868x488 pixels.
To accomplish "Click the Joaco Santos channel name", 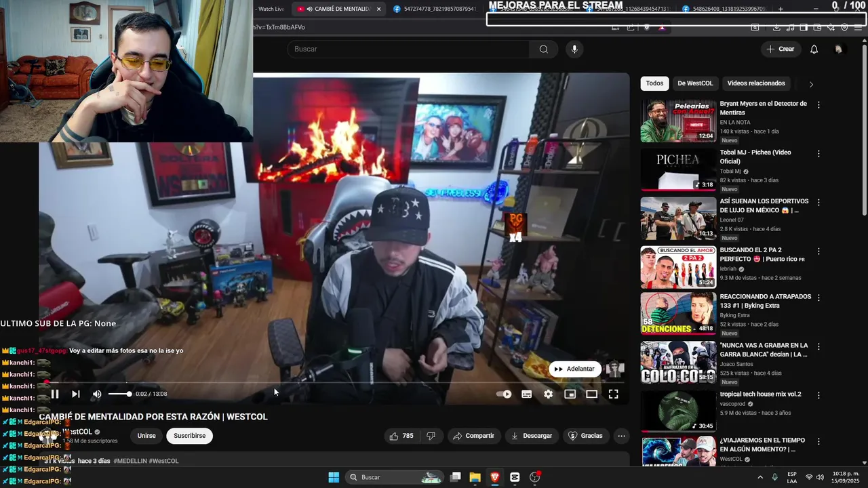I will [x=739, y=364].
